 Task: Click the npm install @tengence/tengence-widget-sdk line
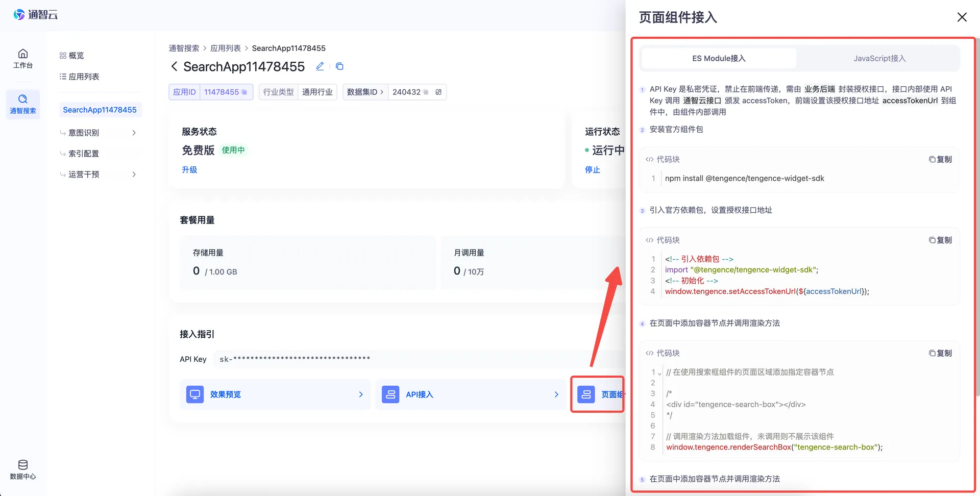(x=744, y=179)
